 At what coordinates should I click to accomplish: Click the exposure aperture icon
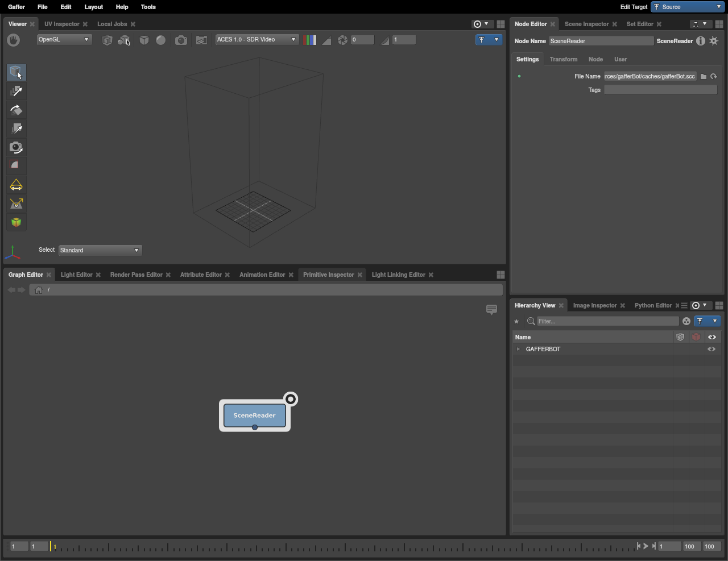coord(342,40)
